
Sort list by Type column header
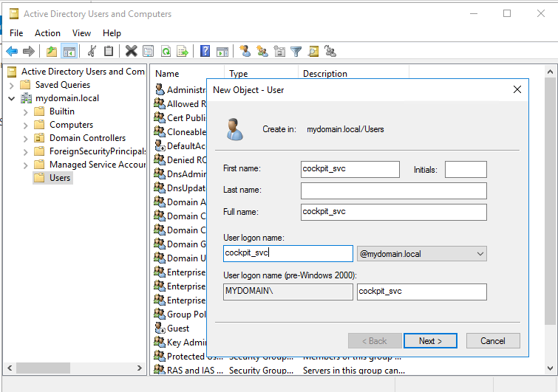261,74
